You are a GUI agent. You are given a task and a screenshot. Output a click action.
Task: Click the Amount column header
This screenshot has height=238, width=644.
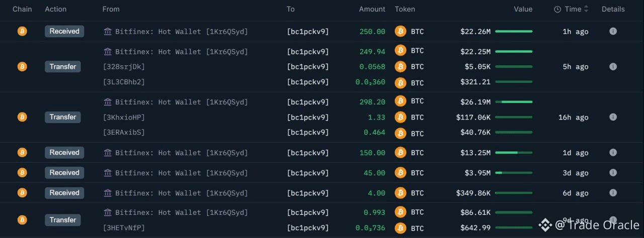[x=372, y=9]
